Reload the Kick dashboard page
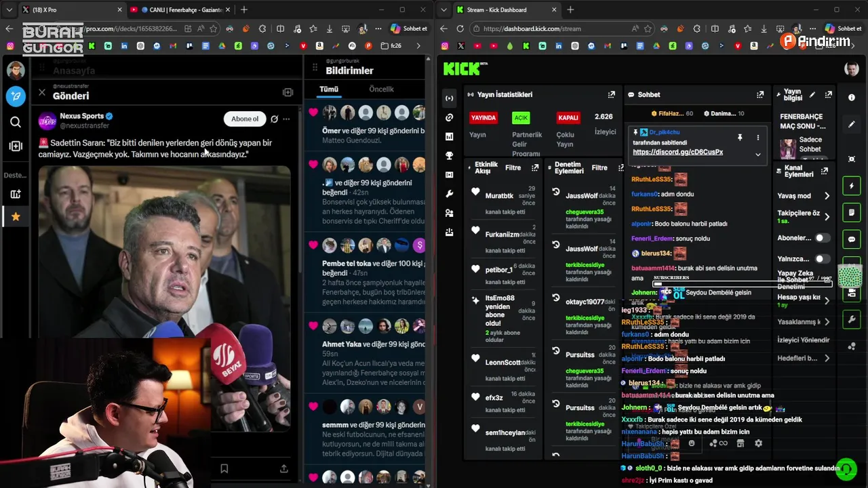This screenshot has height=488, width=868. [460, 28]
